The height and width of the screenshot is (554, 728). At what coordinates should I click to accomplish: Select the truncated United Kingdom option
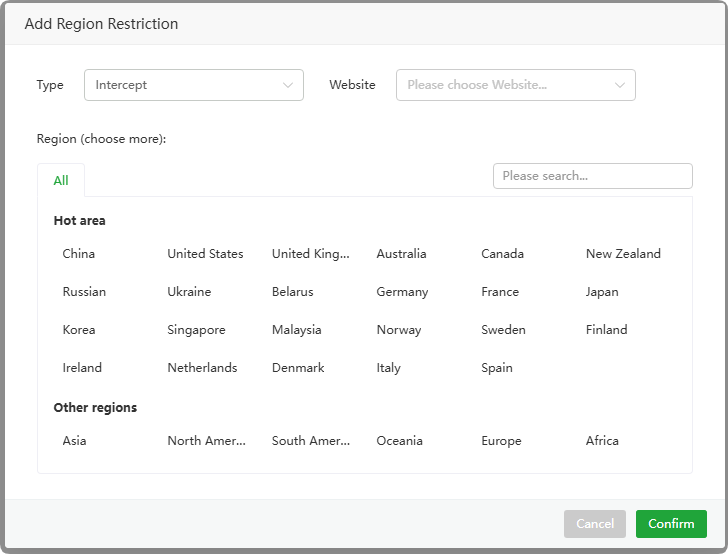pyautogui.click(x=310, y=254)
